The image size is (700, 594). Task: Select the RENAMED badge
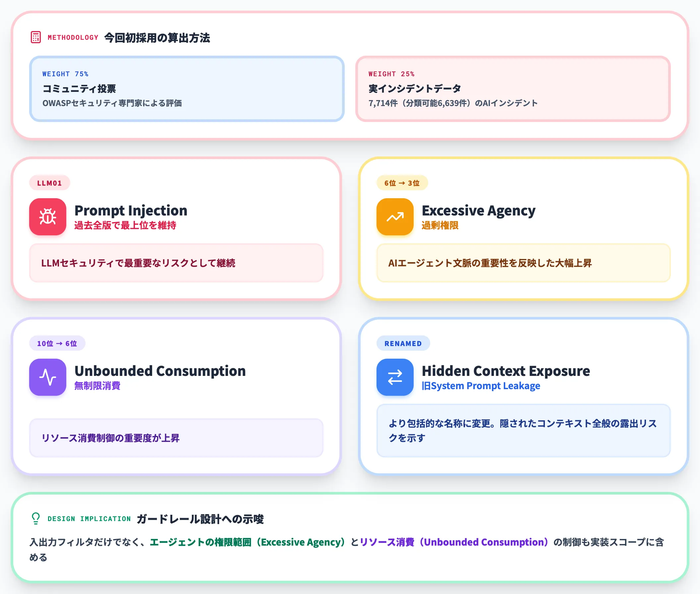403,343
